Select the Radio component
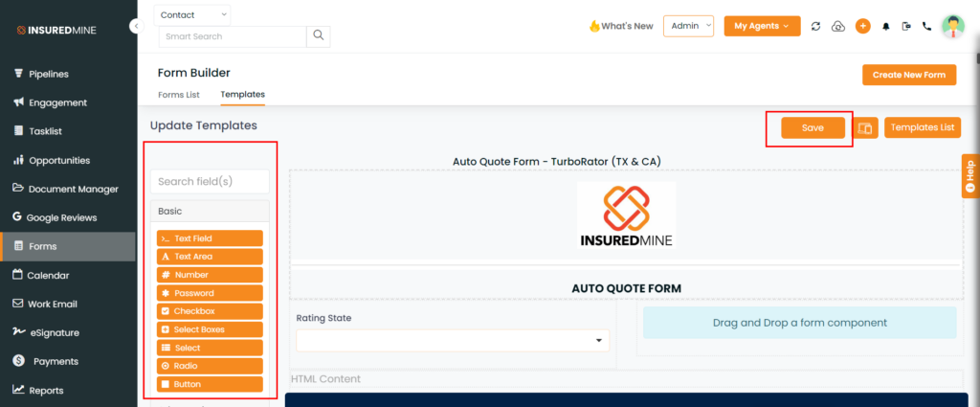Image resolution: width=980 pixels, height=407 pixels. 210,366
